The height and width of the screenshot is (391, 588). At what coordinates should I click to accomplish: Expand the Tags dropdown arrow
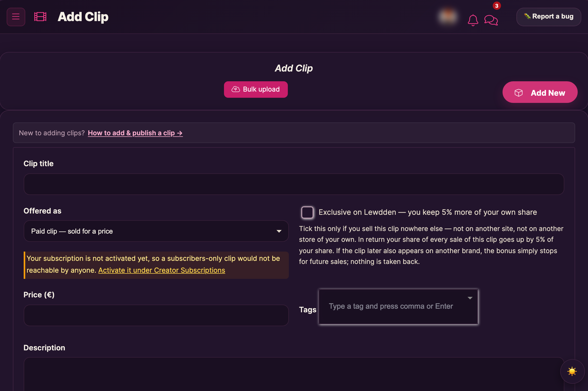[x=470, y=298]
